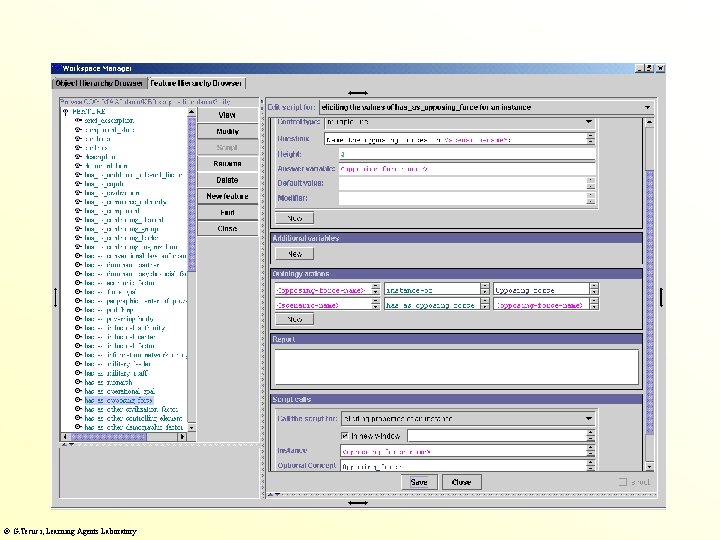Open the Control type dropdown
This screenshot has width=720, height=540.
(589, 122)
